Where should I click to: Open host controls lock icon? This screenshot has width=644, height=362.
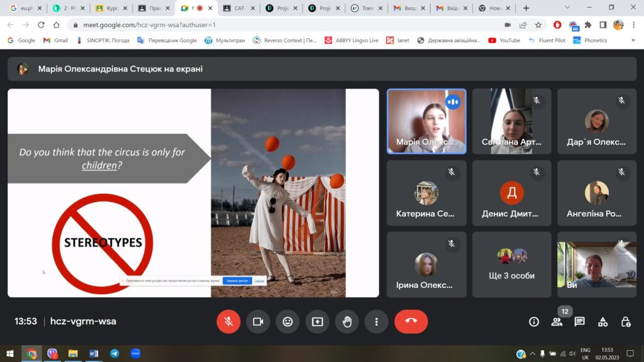click(625, 322)
